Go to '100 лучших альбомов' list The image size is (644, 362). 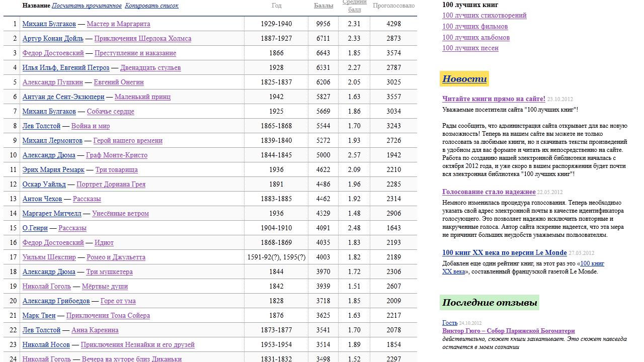click(x=475, y=37)
